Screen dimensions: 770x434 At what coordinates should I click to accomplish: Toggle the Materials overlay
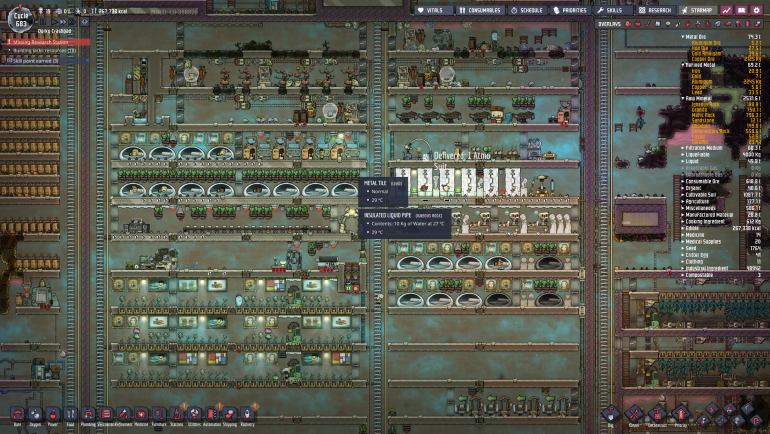click(658, 24)
